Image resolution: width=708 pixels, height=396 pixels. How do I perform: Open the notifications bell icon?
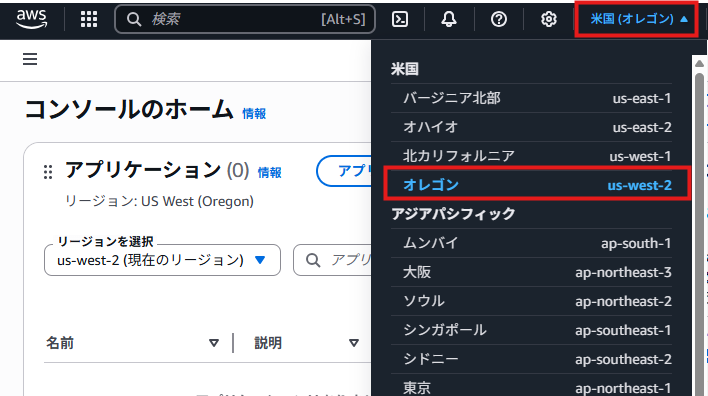coord(449,19)
